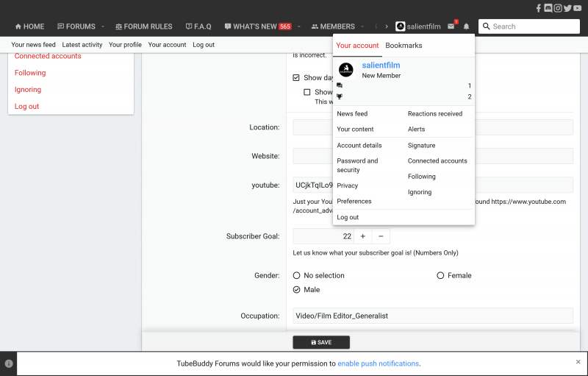Select the No selection gender option
588x376 pixels.
pos(297,275)
